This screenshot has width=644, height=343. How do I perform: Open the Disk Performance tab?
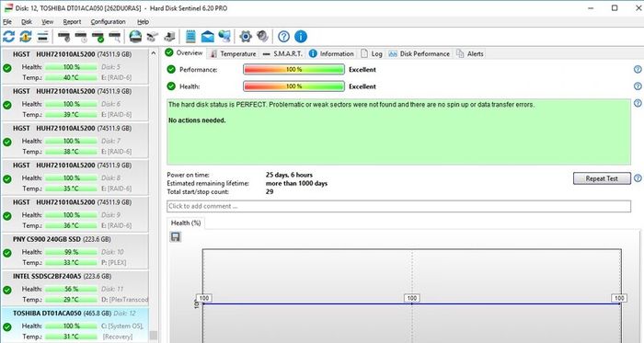(420, 53)
